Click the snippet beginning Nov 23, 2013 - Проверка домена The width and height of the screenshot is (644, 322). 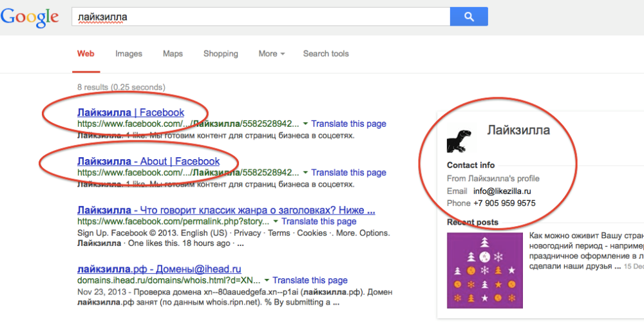(x=235, y=298)
